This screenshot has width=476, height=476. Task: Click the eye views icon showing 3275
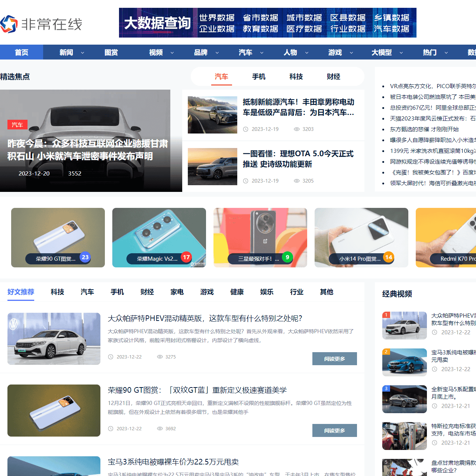click(160, 357)
